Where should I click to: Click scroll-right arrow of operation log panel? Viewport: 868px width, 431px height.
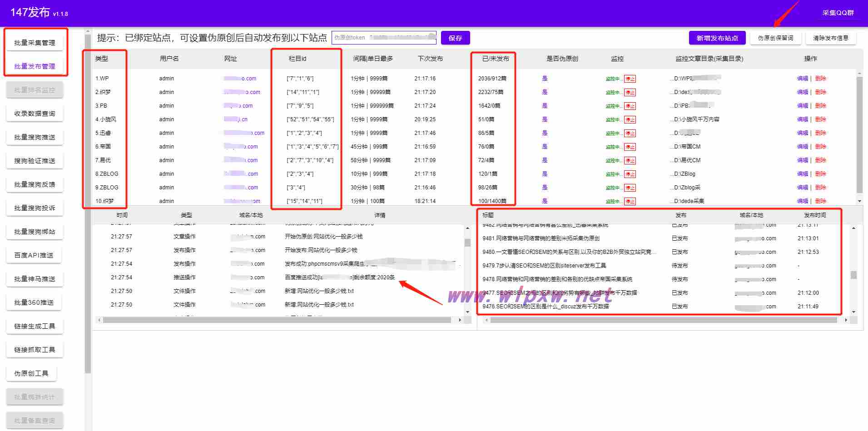[460, 320]
